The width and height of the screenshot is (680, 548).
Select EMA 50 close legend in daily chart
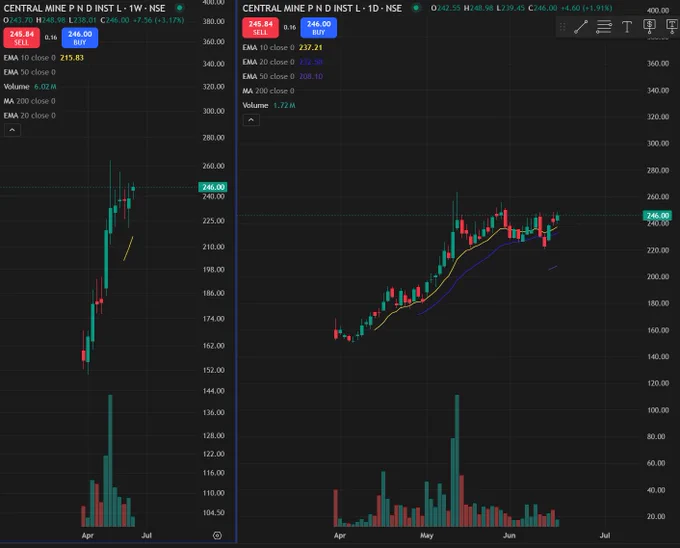282,76
